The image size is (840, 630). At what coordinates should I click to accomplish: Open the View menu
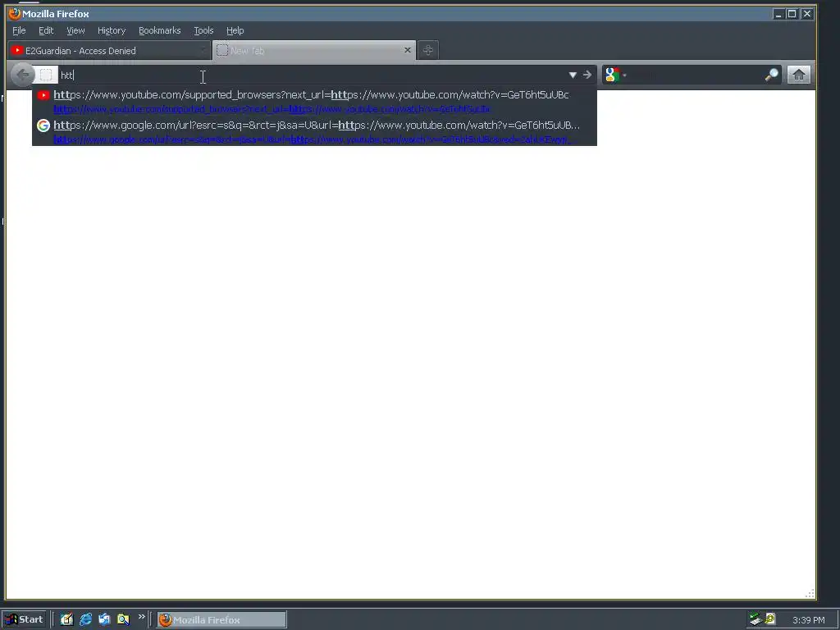[75, 30]
